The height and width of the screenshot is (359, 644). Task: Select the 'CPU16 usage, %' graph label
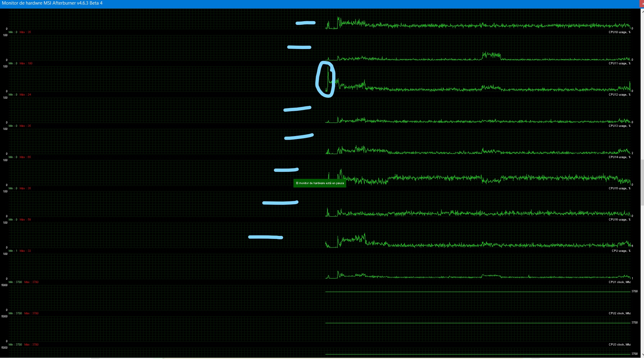[619, 220]
